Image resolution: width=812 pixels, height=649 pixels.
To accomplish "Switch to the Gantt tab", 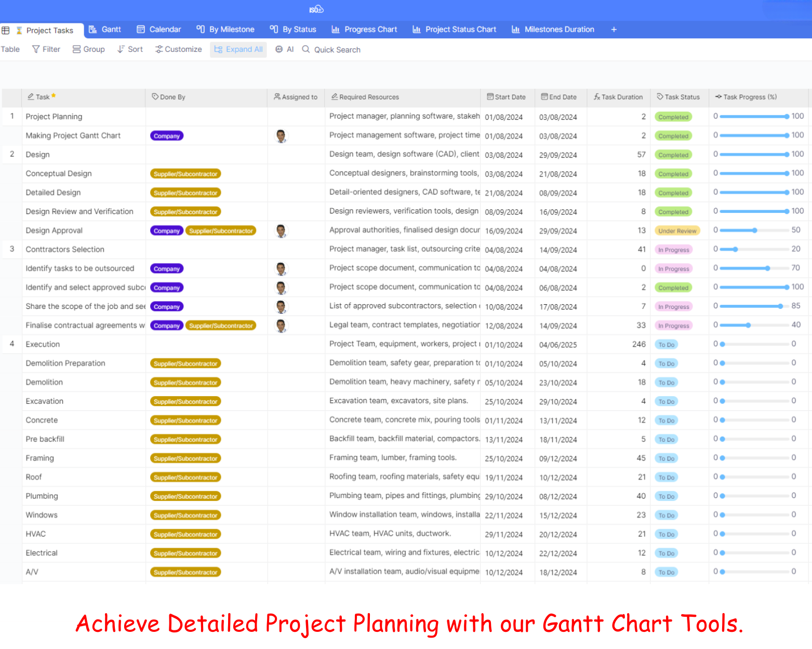I will 105,30.
